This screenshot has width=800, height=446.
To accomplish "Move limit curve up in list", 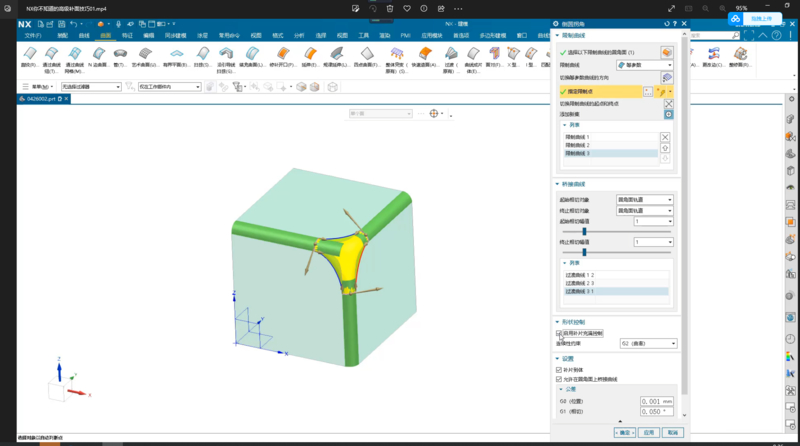I will click(x=666, y=147).
